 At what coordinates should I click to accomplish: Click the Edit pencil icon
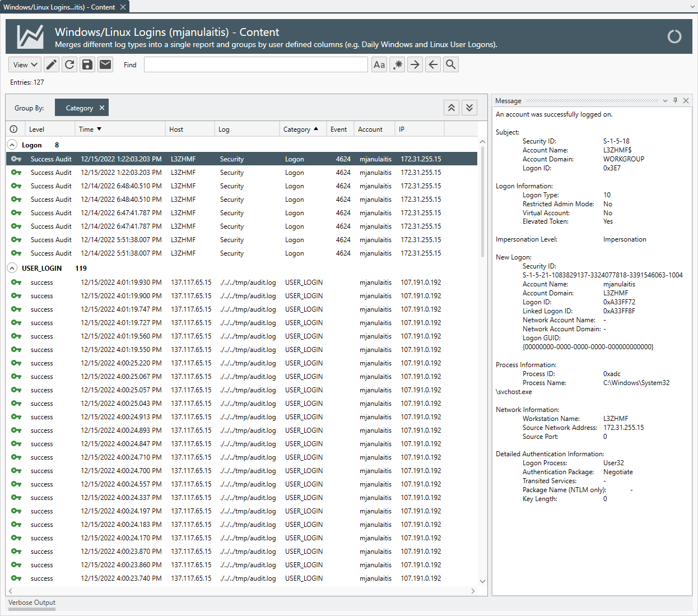click(52, 64)
